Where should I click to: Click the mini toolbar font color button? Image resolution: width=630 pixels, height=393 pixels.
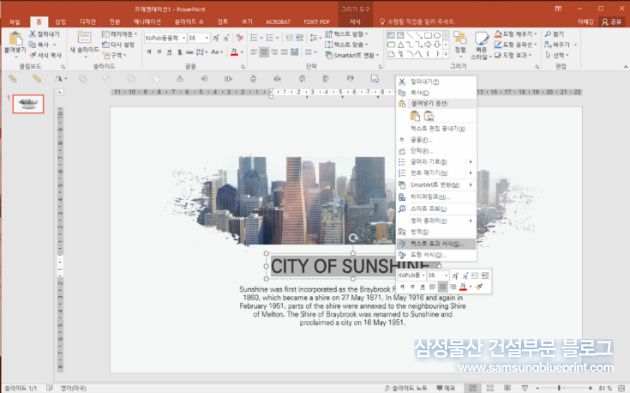463,287
